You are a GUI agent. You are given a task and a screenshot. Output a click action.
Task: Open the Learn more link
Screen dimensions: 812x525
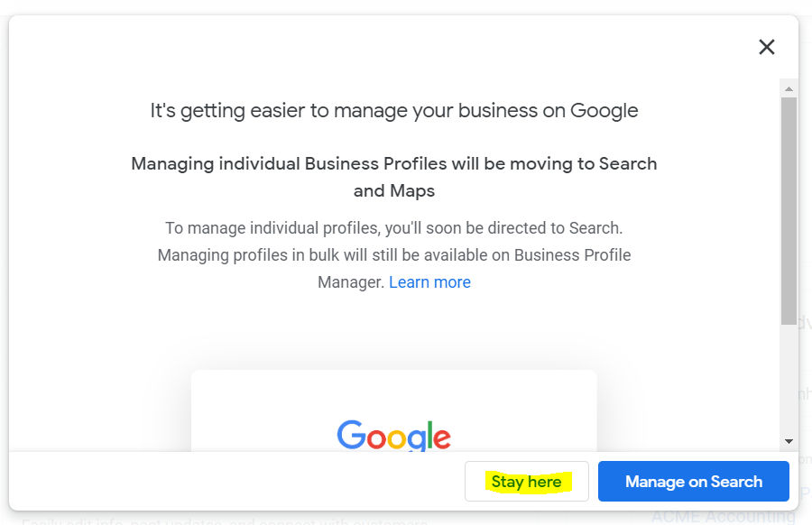(x=429, y=282)
